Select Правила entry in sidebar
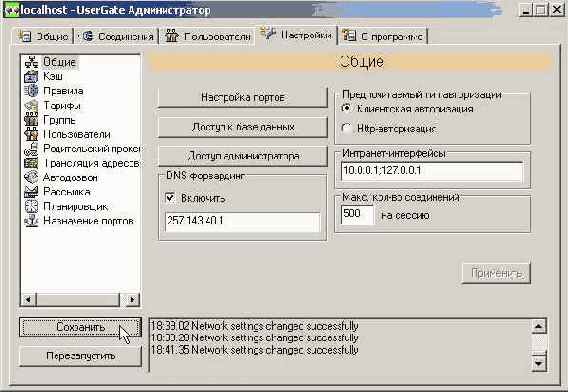The width and height of the screenshot is (568, 392). click(63, 91)
